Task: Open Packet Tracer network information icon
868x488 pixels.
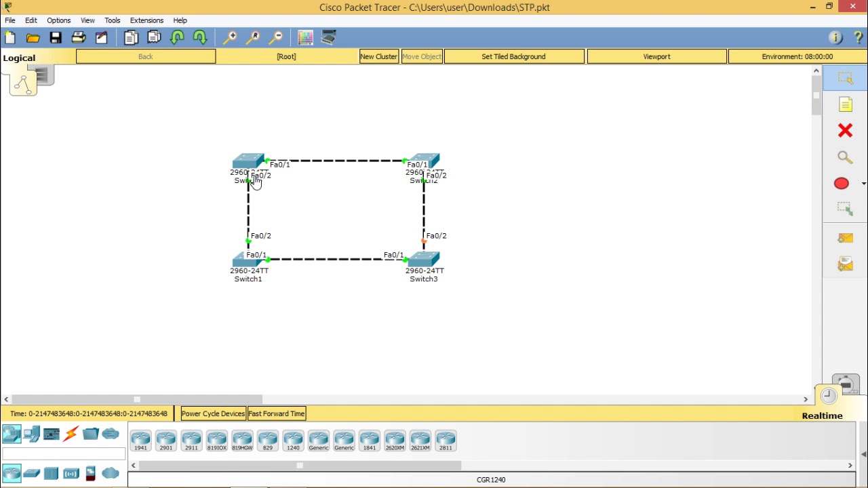Action: coord(835,38)
